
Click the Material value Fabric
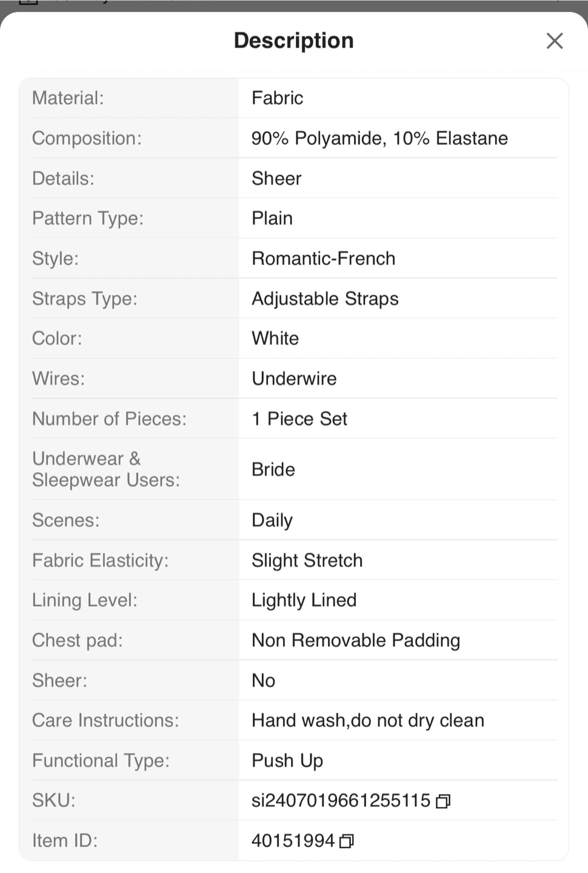[x=277, y=98]
